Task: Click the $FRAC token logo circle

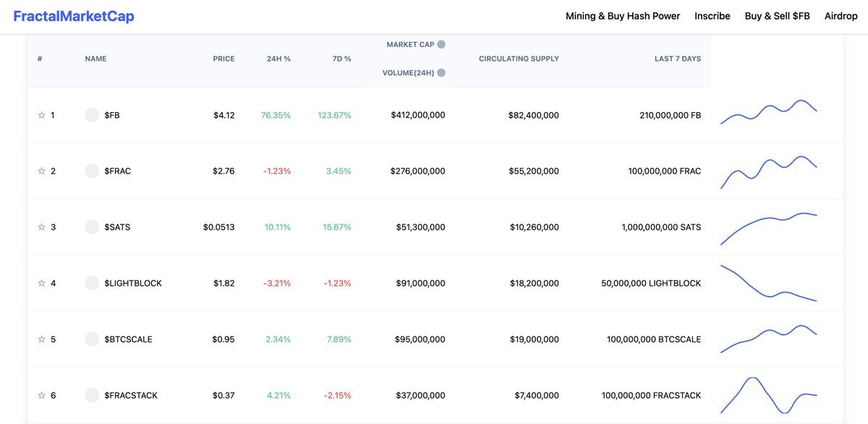Action: (x=92, y=171)
